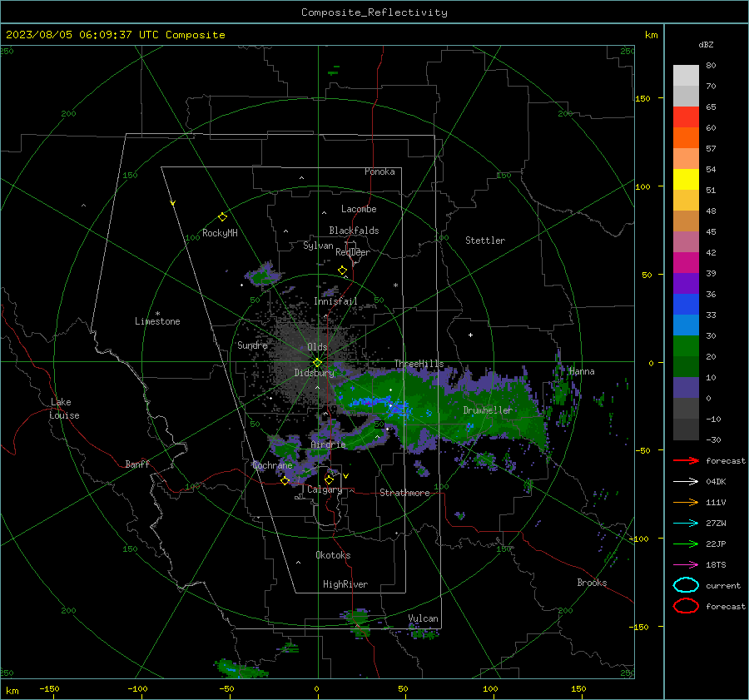749x700 pixels.
Task: Click the Drumheller label
Action: tap(488, 410)
